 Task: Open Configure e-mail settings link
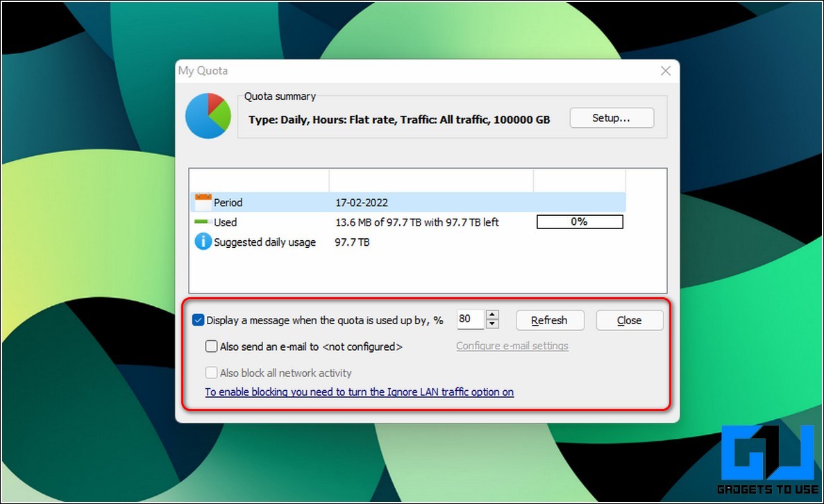(x=512, y=346)
